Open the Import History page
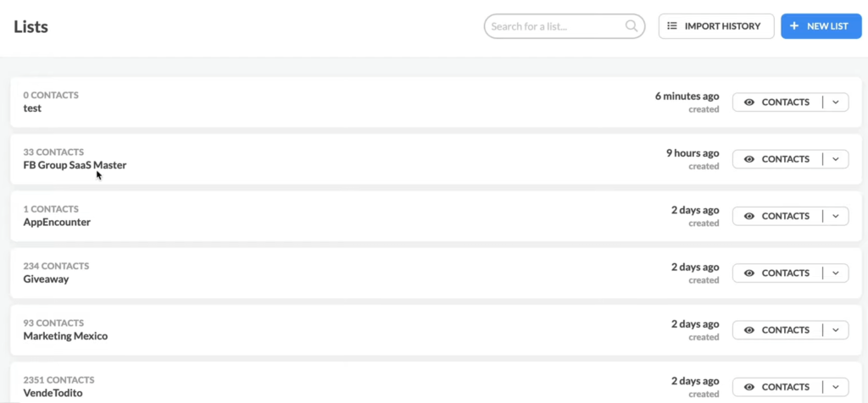The width and height of the screenshot is (868, 403). point(716,26)
